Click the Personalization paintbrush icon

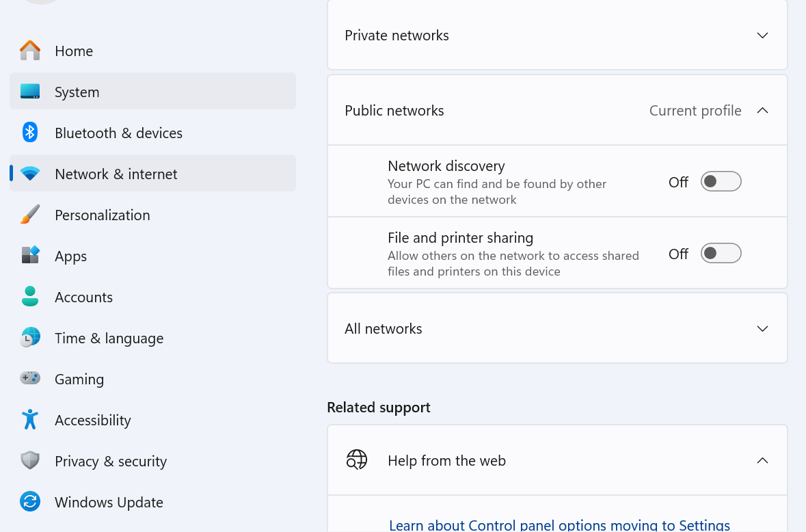point(30,215)
